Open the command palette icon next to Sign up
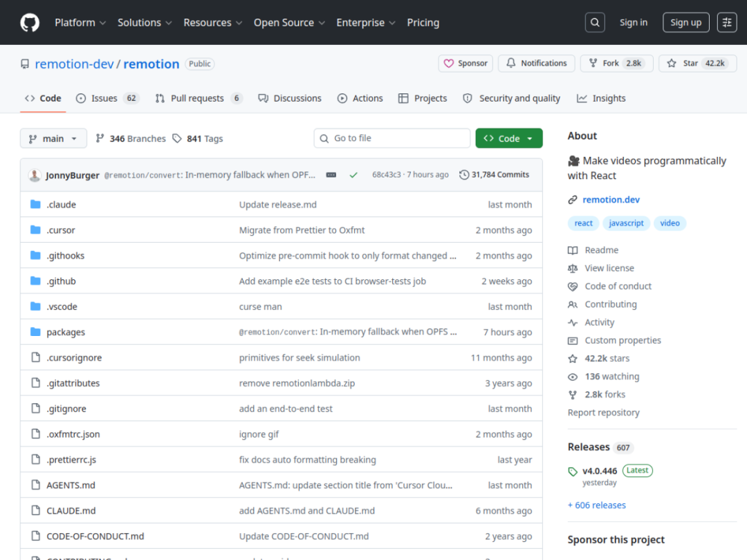Image resolution: width=747 pixels, height=560 pixels. click(726, 22)
